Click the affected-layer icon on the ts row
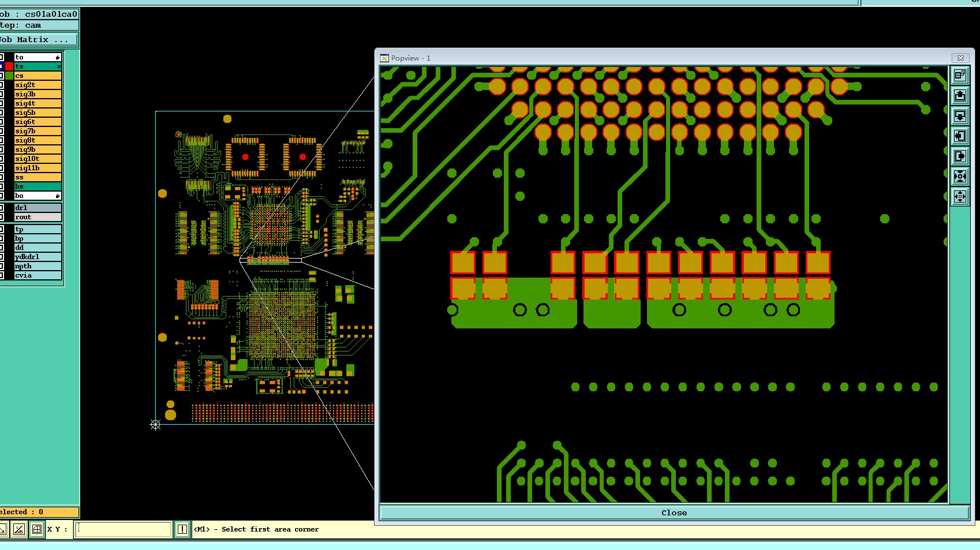Viewport: 980px width, 550px height. click(59, 66)
